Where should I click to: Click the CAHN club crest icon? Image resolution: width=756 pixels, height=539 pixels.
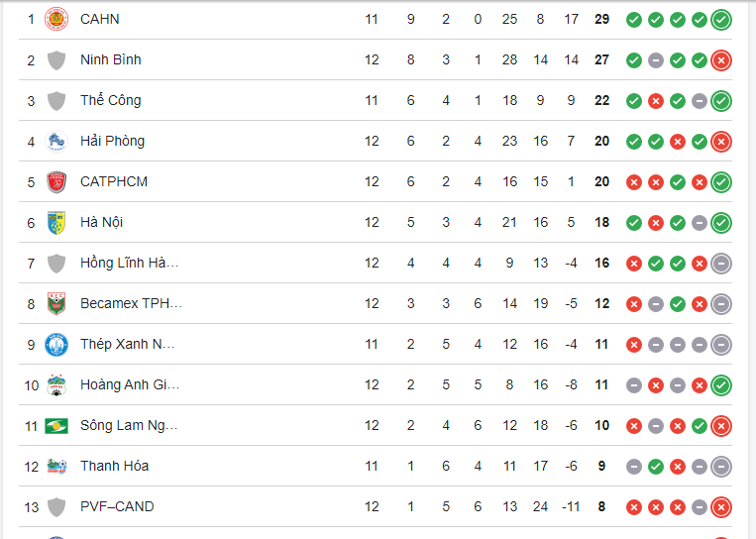coord(56,19)
